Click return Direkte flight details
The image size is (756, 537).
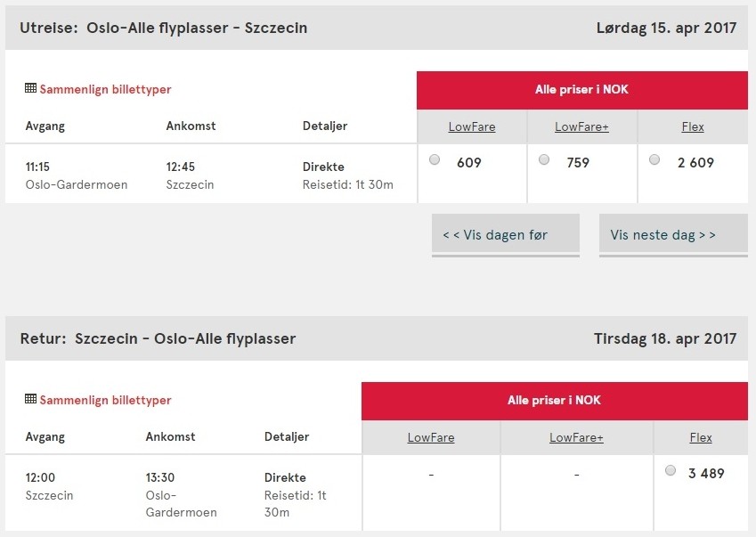(x=285, y=477)
